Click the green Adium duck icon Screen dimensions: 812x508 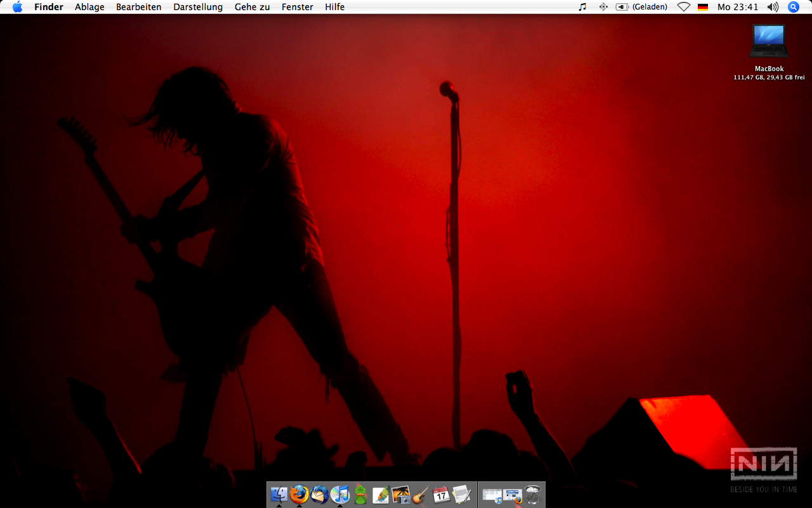tap(360, 494)
